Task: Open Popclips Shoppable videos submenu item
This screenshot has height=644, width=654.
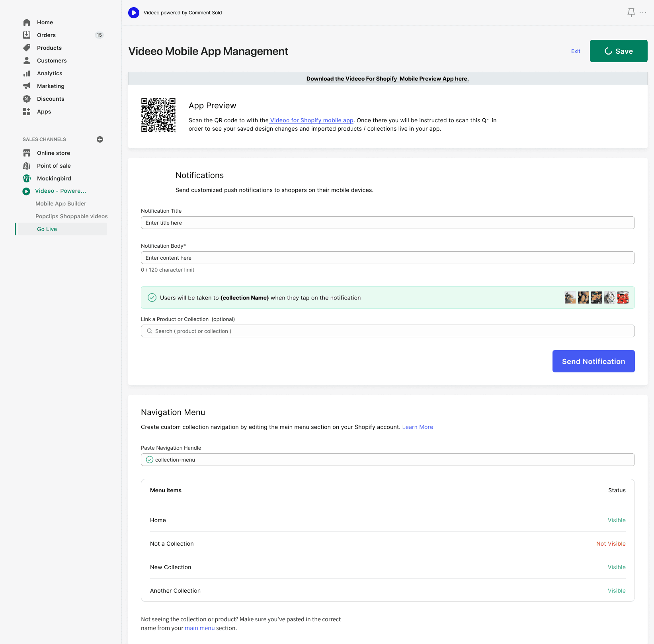Action: [72, 216]
